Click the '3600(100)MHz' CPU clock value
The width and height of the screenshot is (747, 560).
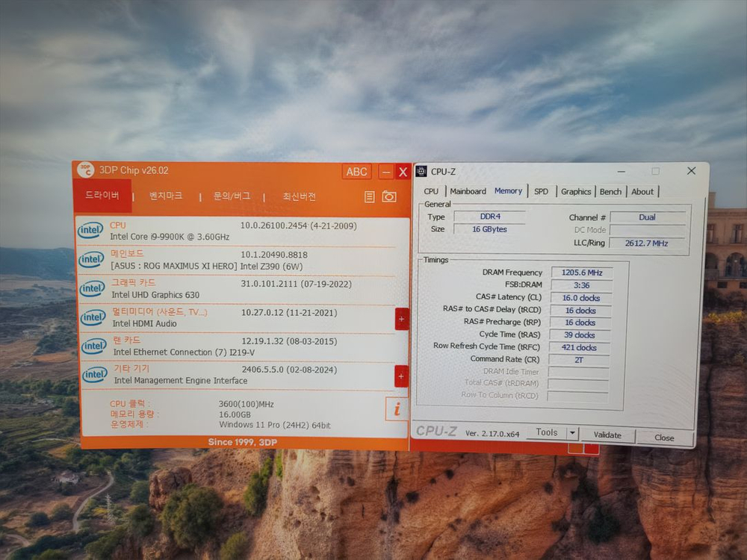[x=247, y=404]
